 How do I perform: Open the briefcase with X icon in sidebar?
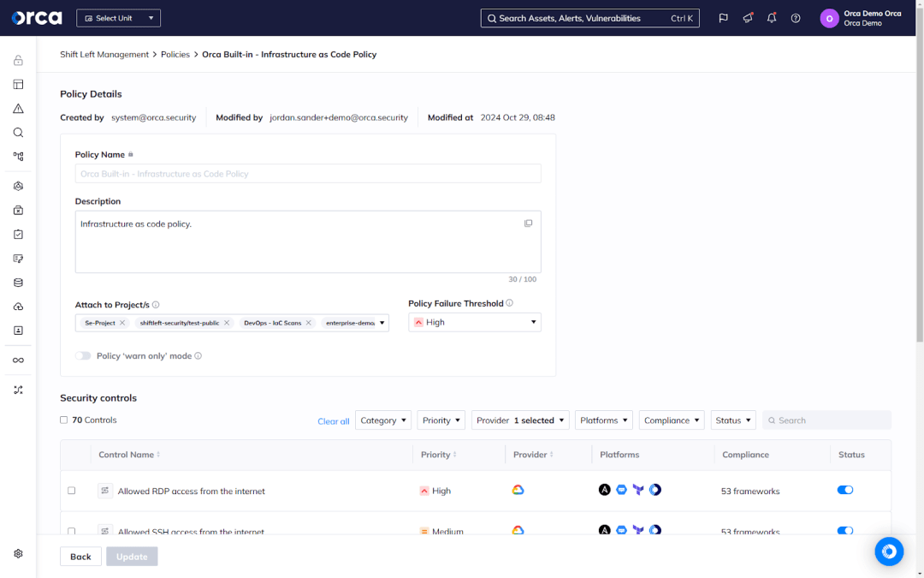(18, 211)
